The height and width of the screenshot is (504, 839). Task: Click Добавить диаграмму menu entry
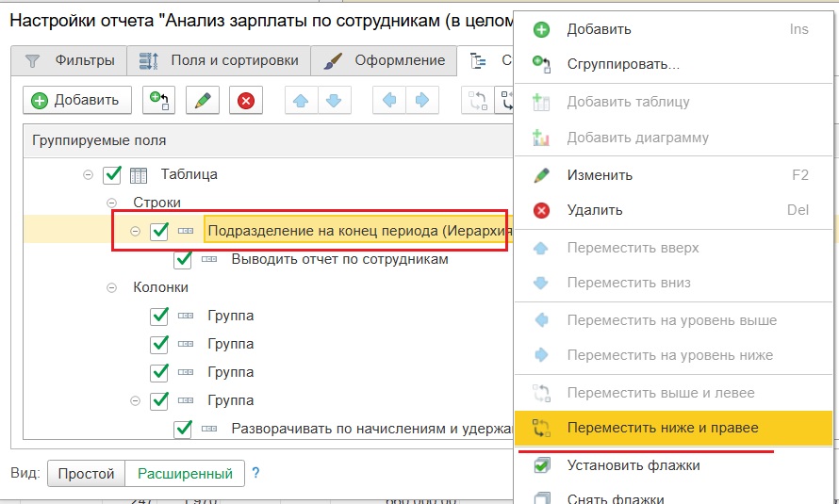tap(674, 138)
